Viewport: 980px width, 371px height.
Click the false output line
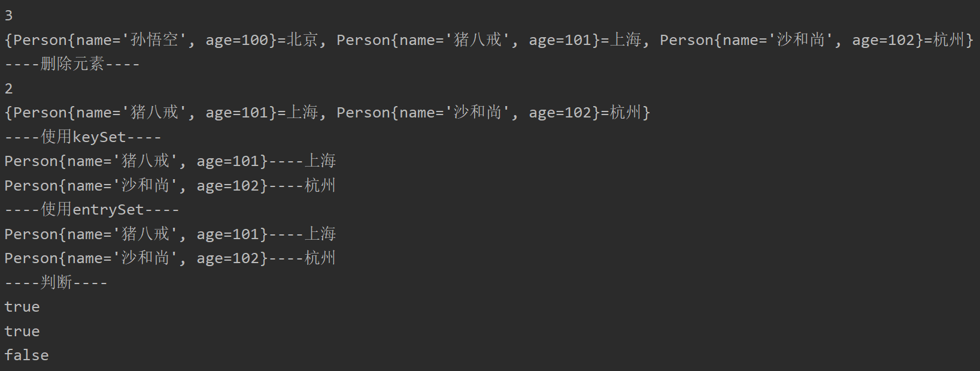pos(26,355)
